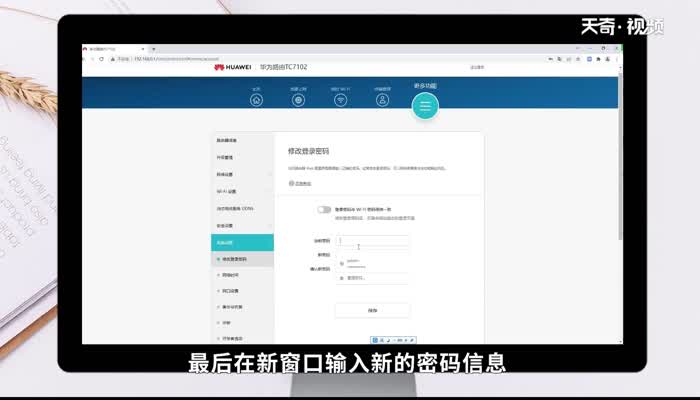This screenshot has height=400, width=700.
Task: Open the home page nav icon
Action: 256,100
